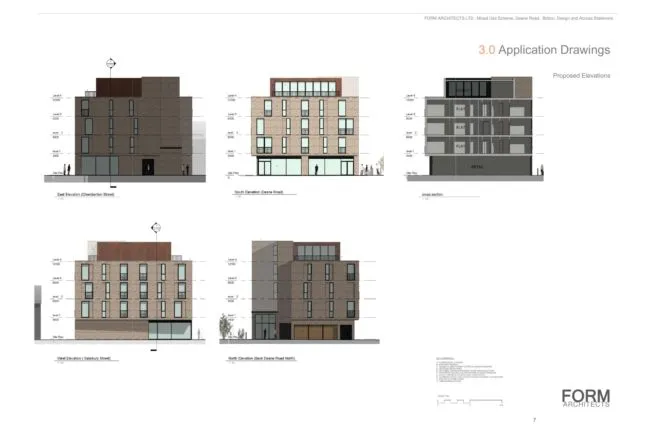The width and height of the screenshot is (659, 438).
Task: Click the South Elevation (Deane Road) caption
Action: [x=258, y=192]
